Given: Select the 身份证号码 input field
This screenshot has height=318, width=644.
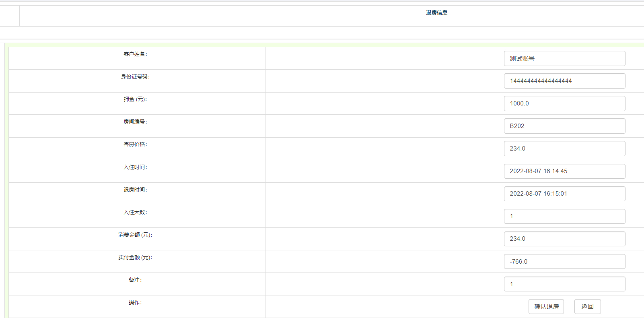Looking at the screenshot, I should coord(564,81).
